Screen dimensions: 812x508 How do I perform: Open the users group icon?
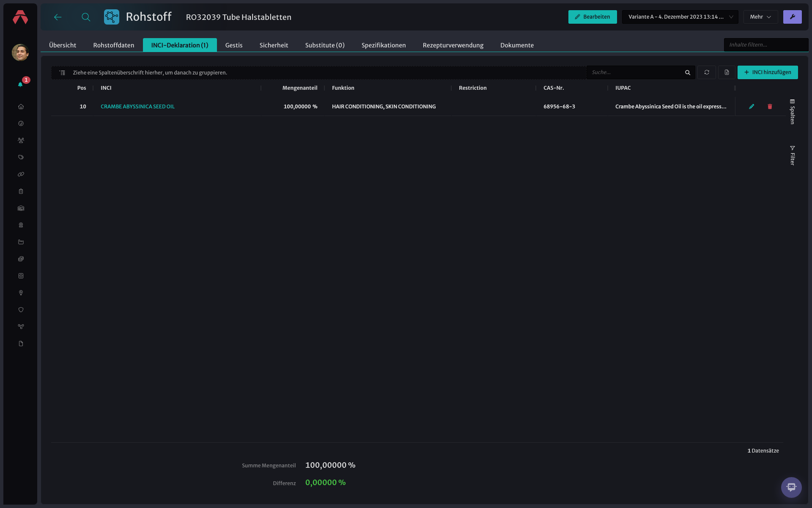(21, 141)
